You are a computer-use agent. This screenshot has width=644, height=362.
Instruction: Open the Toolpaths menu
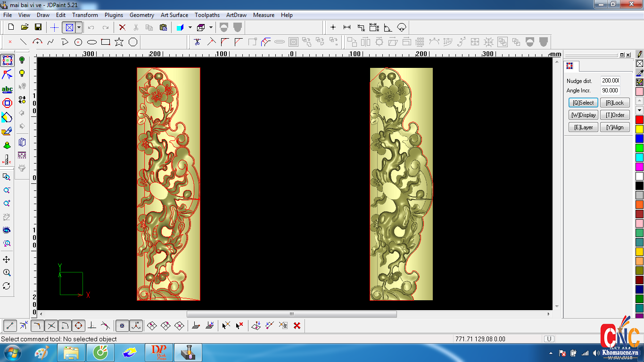[x=207, y=15]
